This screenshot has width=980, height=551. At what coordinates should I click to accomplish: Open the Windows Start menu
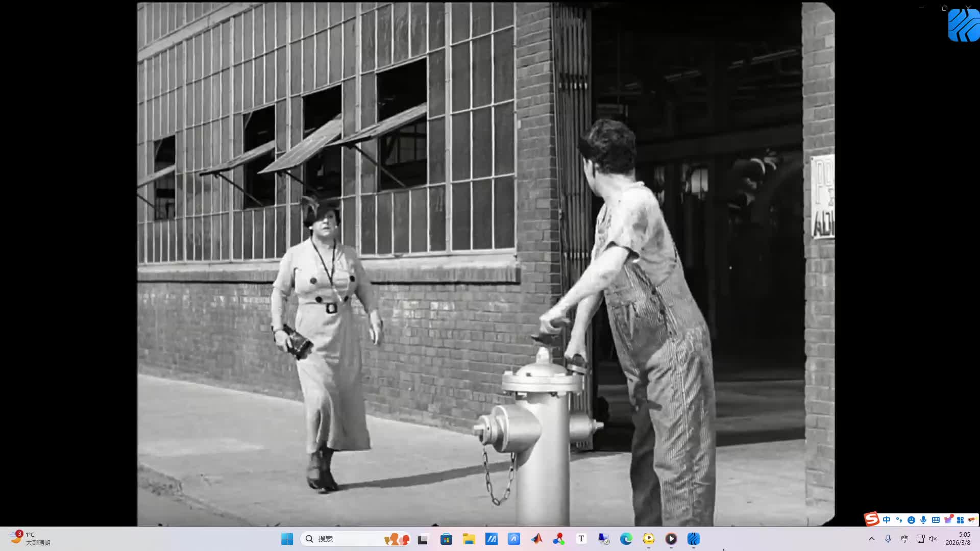pos(287,539)
